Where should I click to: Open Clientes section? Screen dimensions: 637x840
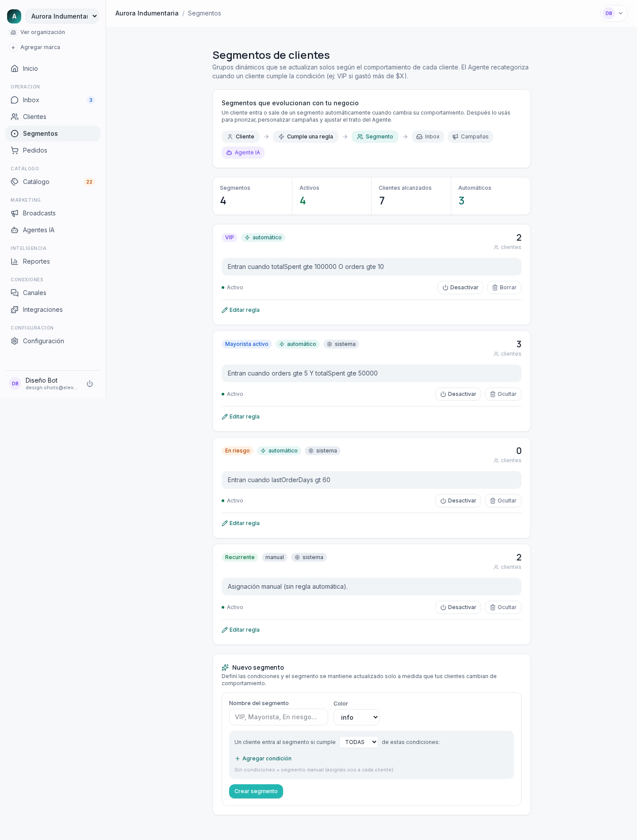(53, 117)
